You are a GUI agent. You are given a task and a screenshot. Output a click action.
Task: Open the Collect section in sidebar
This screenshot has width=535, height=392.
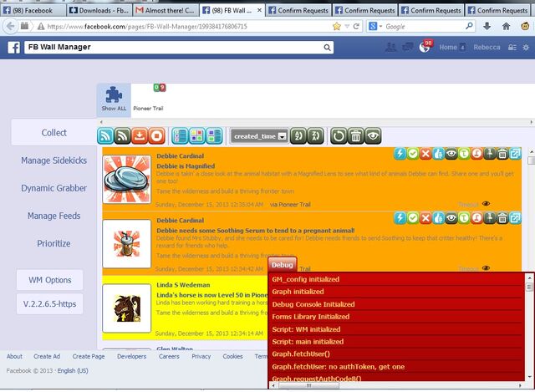[x=53, y=132]
